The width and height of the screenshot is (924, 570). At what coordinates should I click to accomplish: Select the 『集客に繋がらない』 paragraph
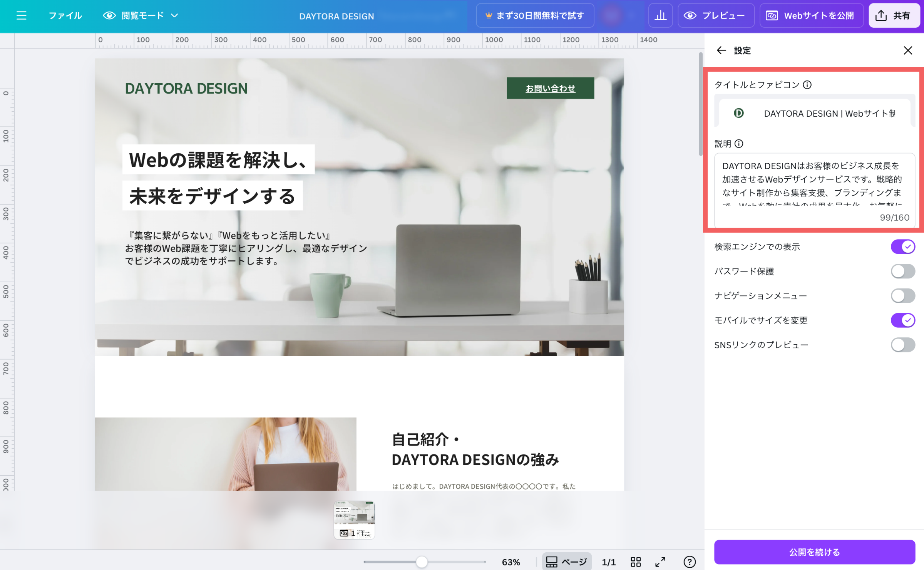tap(246, 248)
